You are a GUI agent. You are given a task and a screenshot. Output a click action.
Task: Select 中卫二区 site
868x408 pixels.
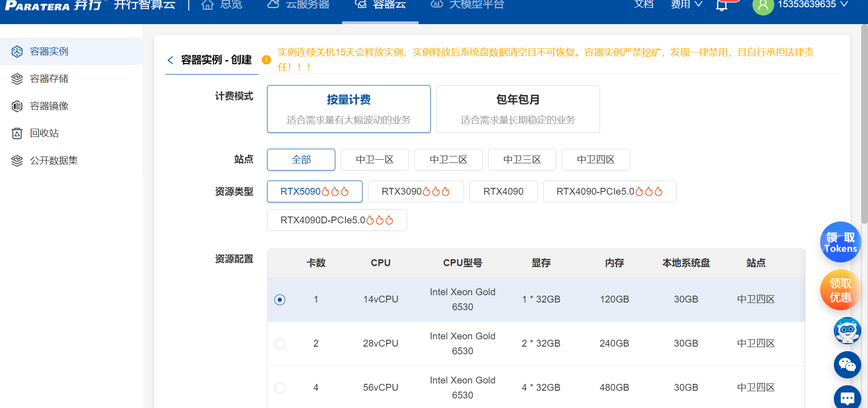(449, 160)
